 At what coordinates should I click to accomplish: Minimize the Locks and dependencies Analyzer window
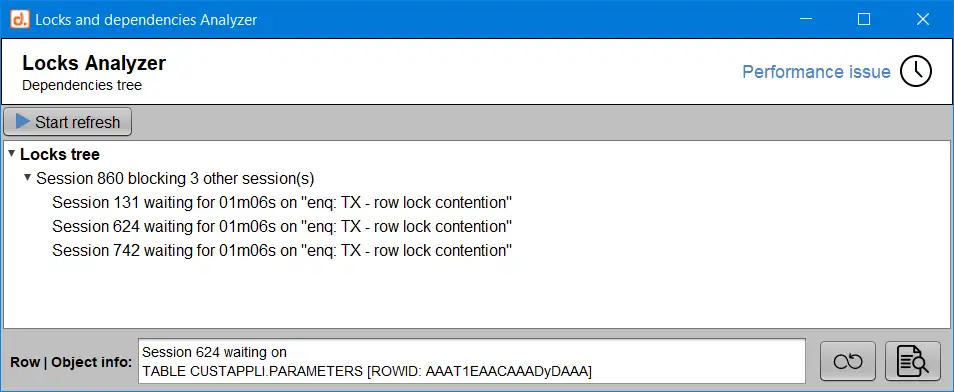tap(806, 19)
